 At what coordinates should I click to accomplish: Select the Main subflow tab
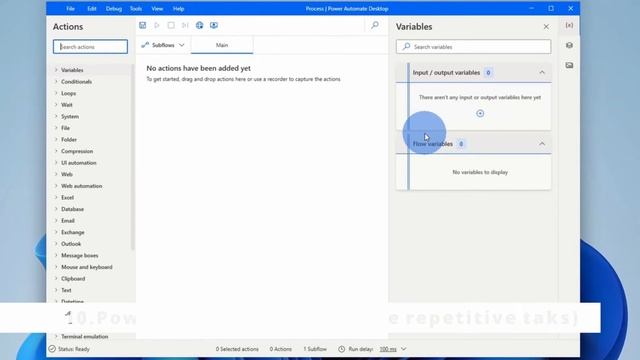[222, 45]
